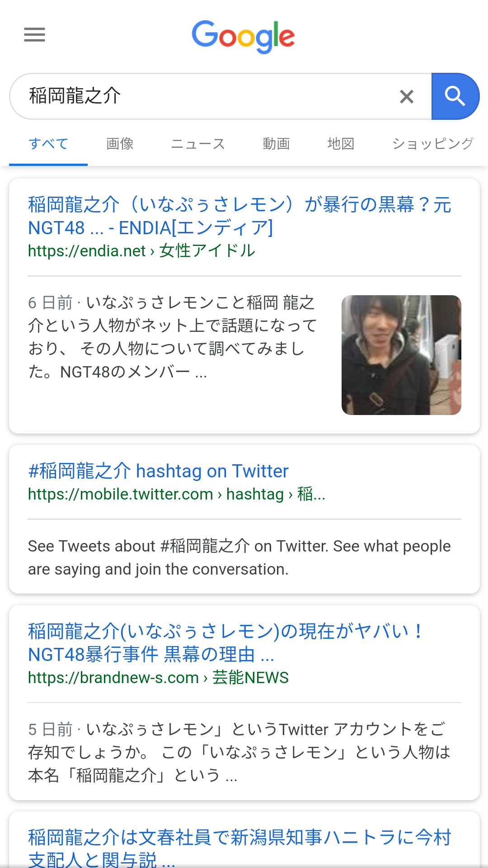Select the すべて tab
488x868 pixels.
tap(48, 144)
